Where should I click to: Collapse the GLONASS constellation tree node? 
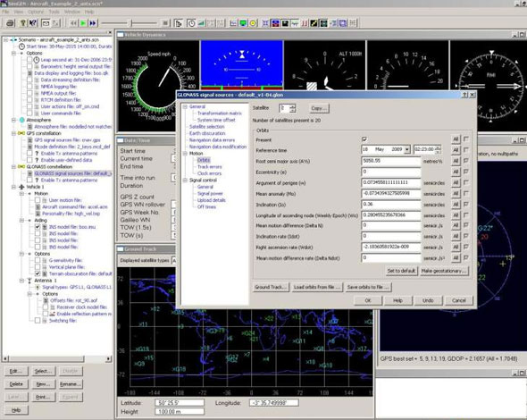point(13,166)
